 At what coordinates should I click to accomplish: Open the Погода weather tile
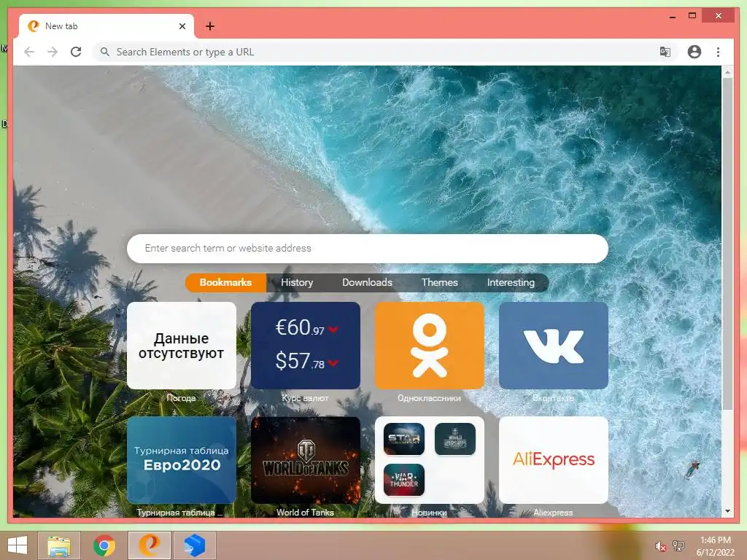(x=182, y=345)
